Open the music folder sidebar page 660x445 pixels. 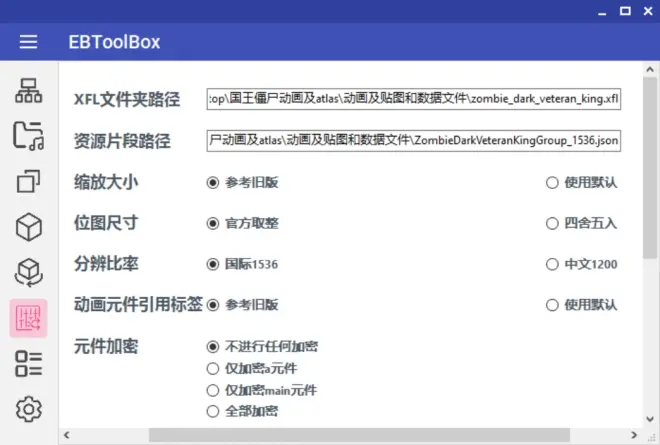29,136
